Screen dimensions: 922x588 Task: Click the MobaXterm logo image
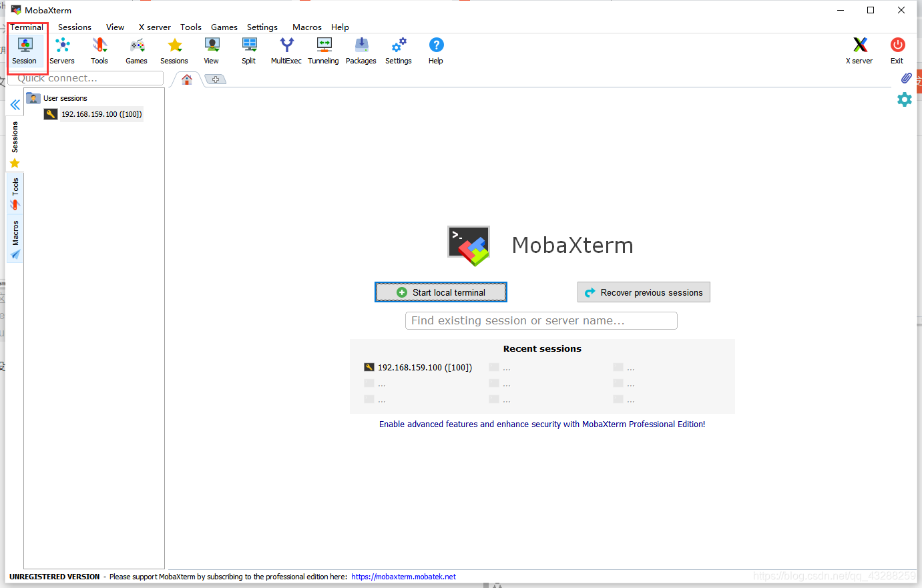click(x=469, y=246)
